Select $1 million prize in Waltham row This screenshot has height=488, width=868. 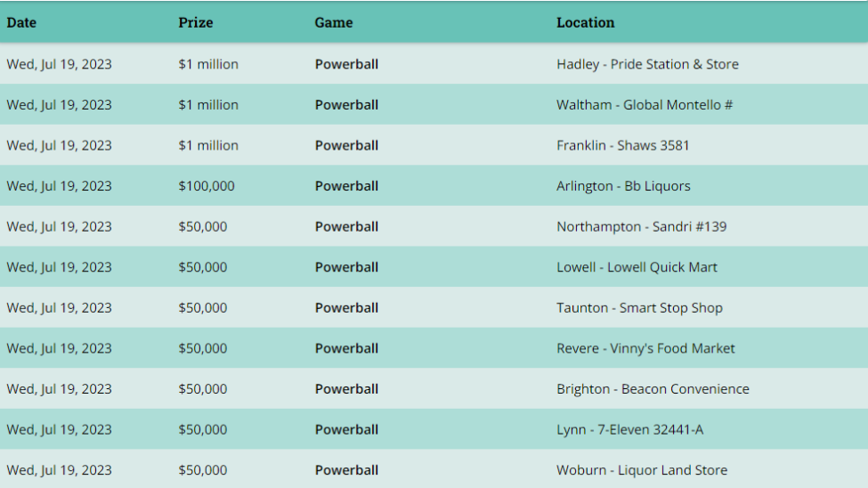[208, 105]
